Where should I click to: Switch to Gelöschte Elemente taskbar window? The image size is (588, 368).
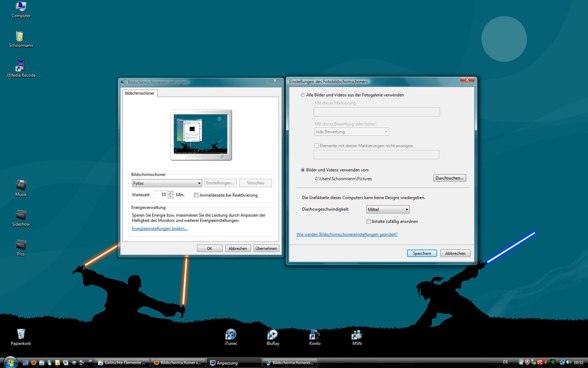click(x=122, y=363)
